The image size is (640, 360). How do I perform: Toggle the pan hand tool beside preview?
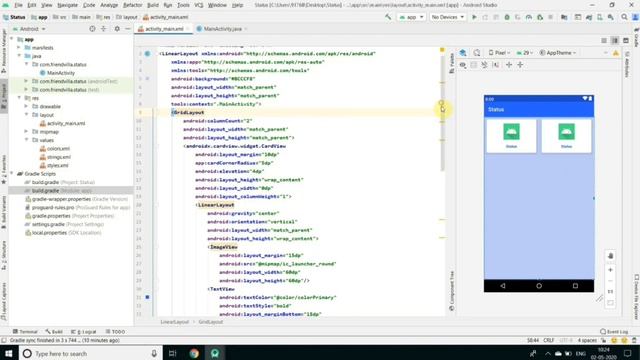point(610,256)
